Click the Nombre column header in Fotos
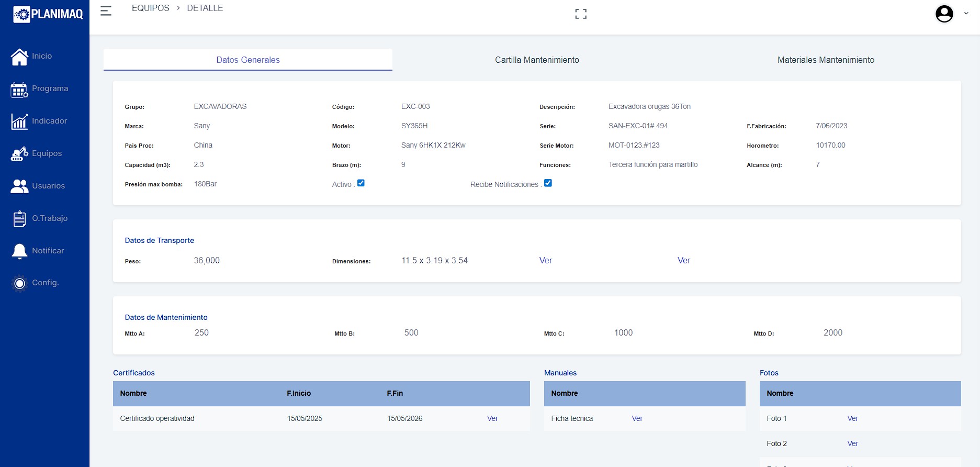The height and width of the screenshot is (467, 980). [780, 393]
